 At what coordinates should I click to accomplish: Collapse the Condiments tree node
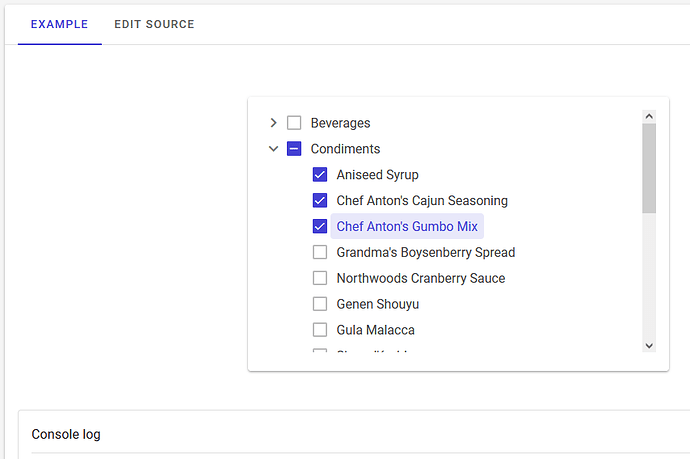[x=273, y=149]
